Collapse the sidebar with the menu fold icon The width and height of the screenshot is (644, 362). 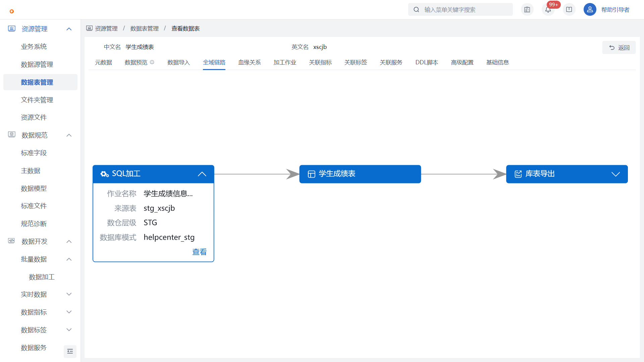click(70, 351)
